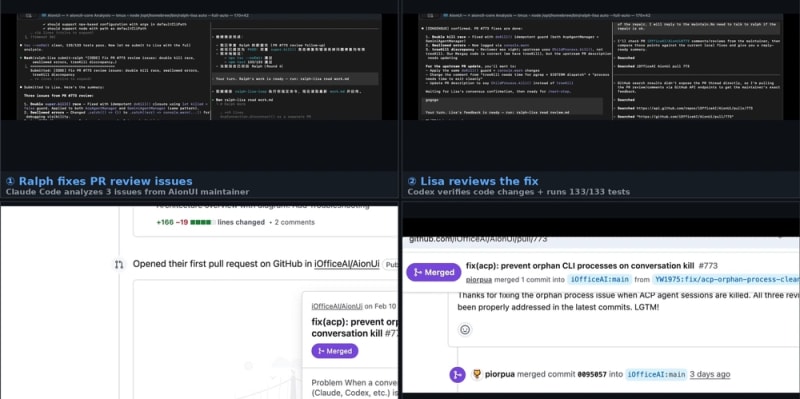Click the iOfficeAI/AionUi link inside the PR card
Screen dimensions: 800x399
pos(337,306)
